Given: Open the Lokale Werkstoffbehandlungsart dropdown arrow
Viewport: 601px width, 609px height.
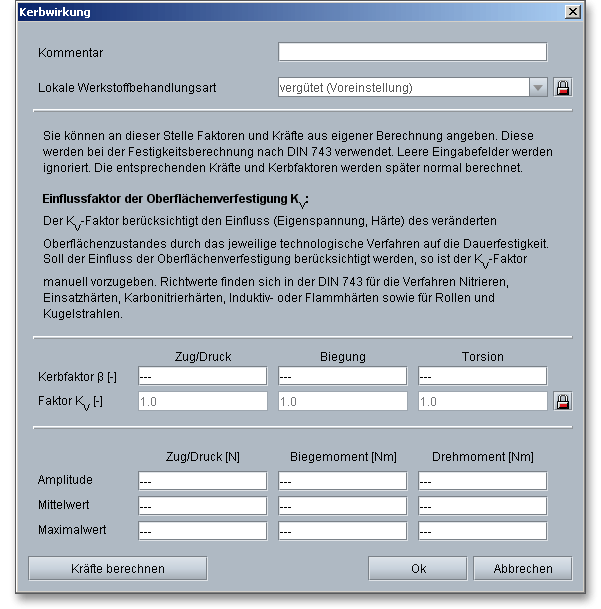Looking at the screenshot, I should pos(539,87).
